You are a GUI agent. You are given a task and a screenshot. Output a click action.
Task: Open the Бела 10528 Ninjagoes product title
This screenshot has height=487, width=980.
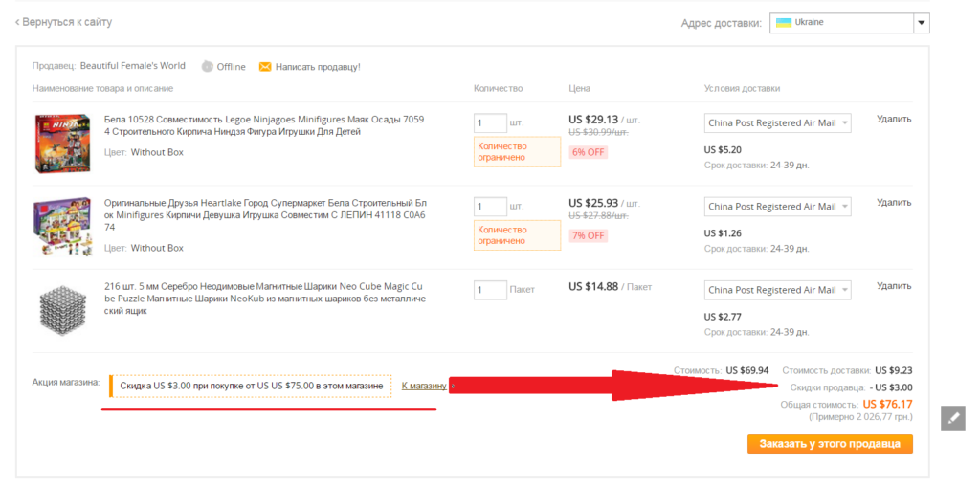coord(265,125)
